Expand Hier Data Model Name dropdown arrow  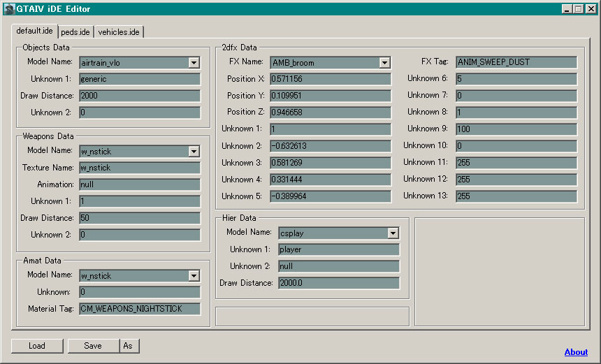coord(393,233)
